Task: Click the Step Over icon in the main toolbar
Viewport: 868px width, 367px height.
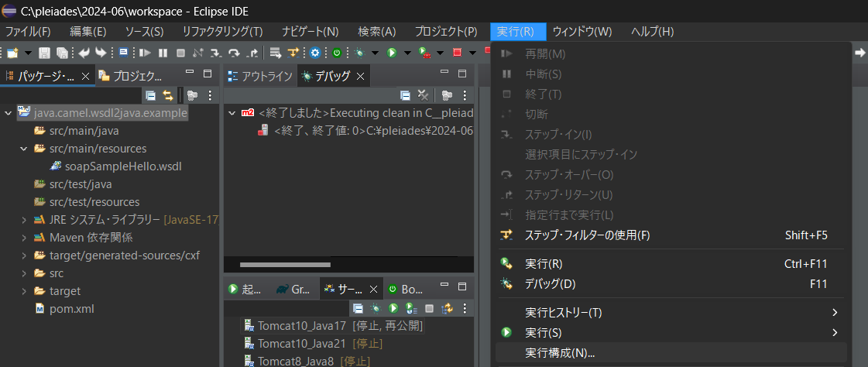Action: [234, 53]
